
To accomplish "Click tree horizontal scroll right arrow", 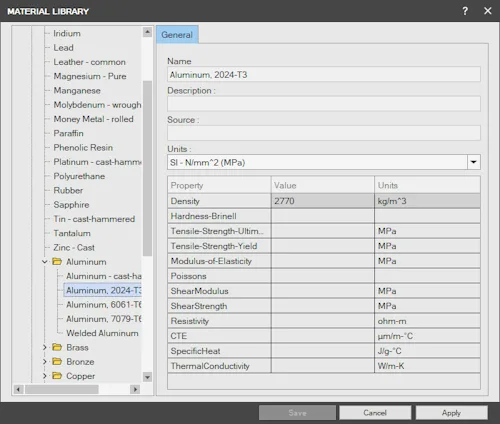I will (x=135, y=389).
